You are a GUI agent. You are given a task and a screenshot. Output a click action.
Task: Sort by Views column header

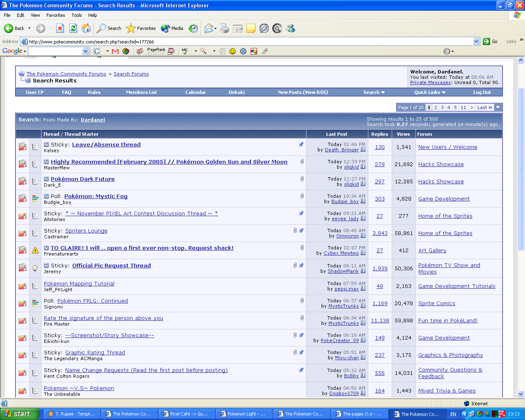(x=403, y=134)
